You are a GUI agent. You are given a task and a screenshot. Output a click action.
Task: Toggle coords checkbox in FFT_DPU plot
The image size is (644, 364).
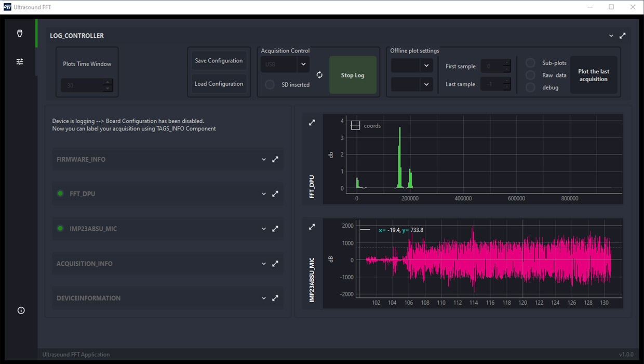tap(355, 125)
